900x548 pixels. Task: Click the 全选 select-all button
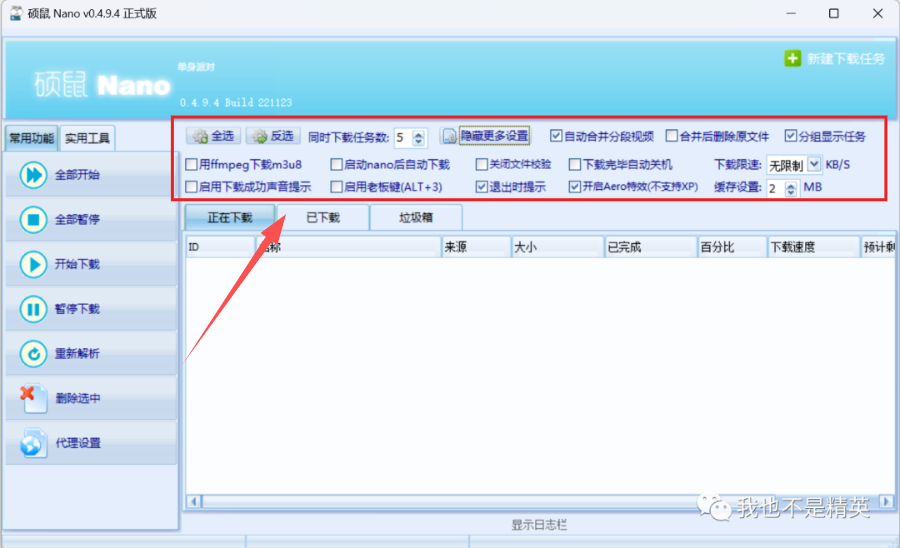pyautogui.click(x=214, y=136)
